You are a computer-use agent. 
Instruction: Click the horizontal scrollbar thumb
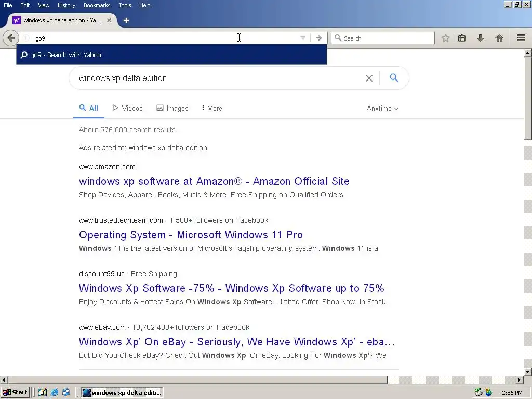coord(197,380)
